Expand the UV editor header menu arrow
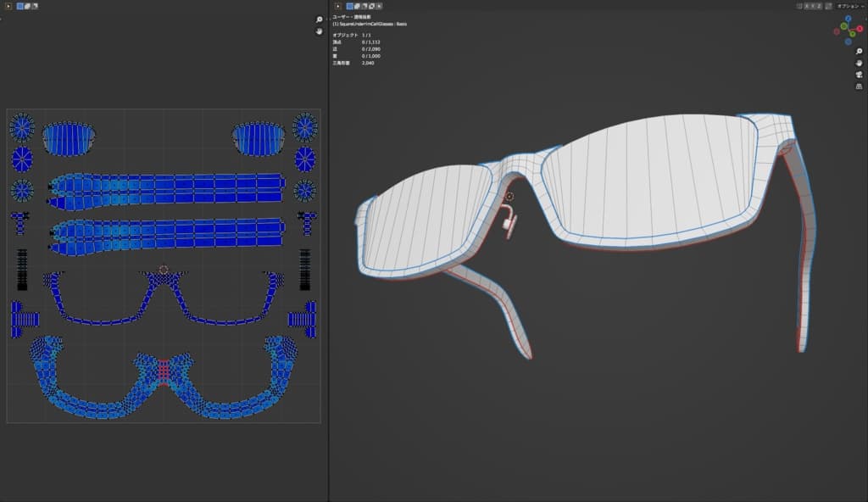The width and height of the screenshot is (868, 502). pyautogui.click(x=8, y=6)
